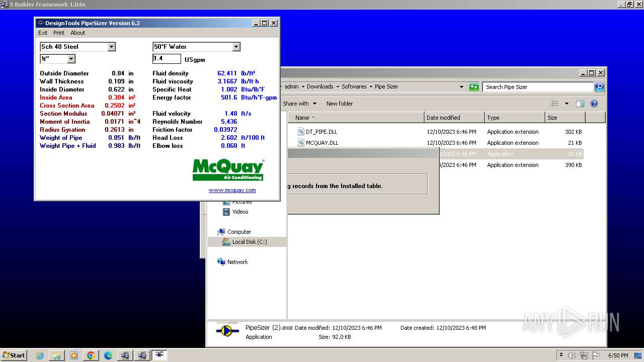
Task: Click the DT_PIPE.DLL file icon
Action: (301, 132)
